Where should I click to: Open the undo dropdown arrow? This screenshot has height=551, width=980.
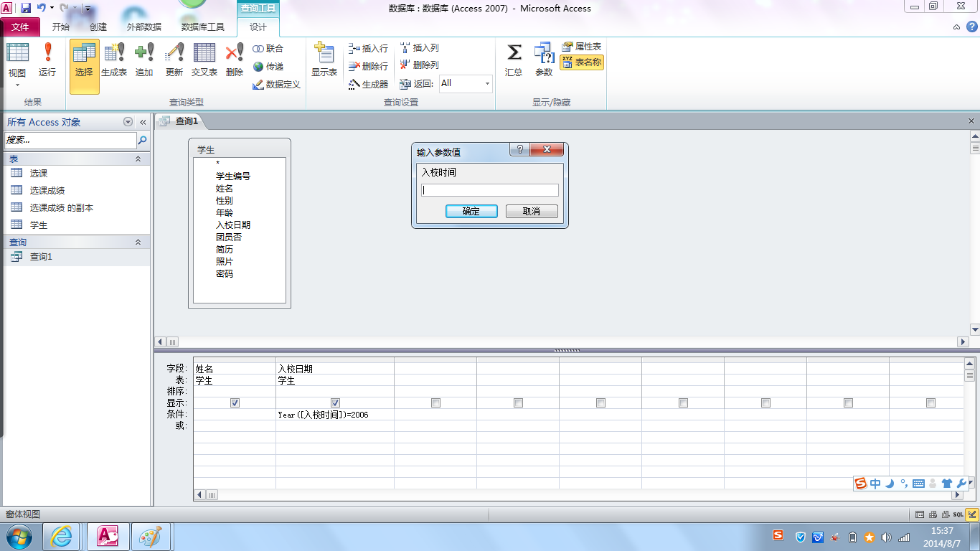click(52, 8)
